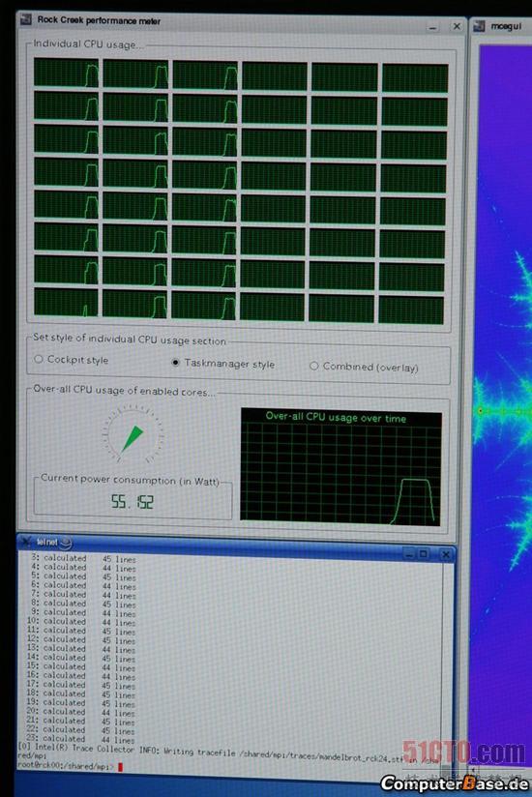Image resolution: width=532 pixels, height=797 pixels.
Task: Click the telnet line starting with "17: calculated"
Action: (81, 685)
